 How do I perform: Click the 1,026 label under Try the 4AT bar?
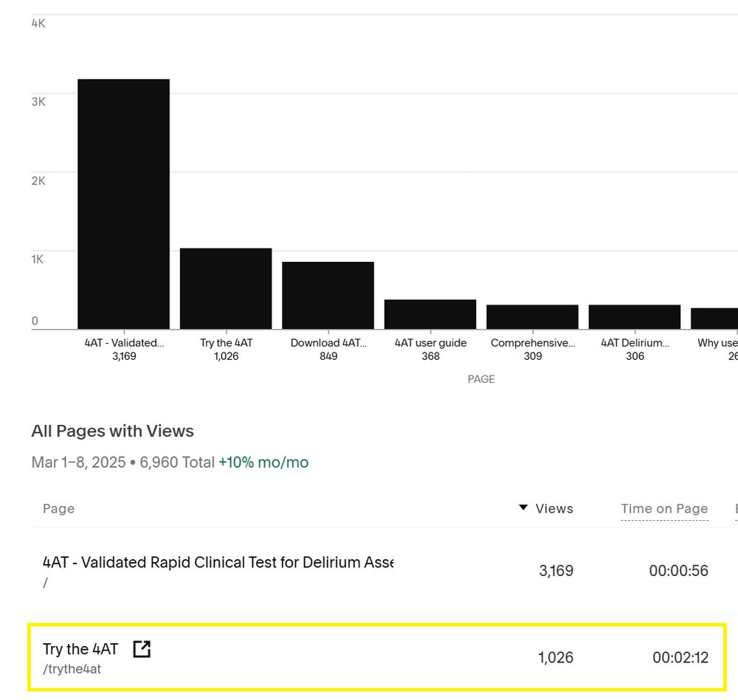[x=227, y=356]
